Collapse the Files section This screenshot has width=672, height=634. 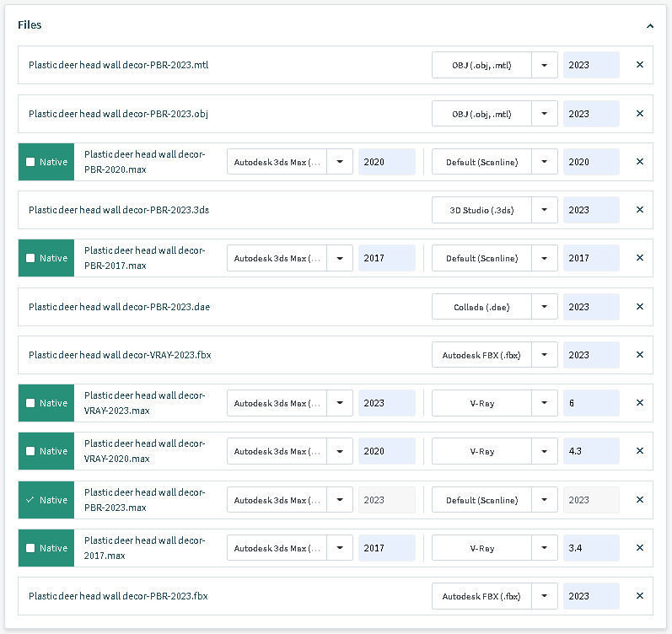tap(650, 26)
